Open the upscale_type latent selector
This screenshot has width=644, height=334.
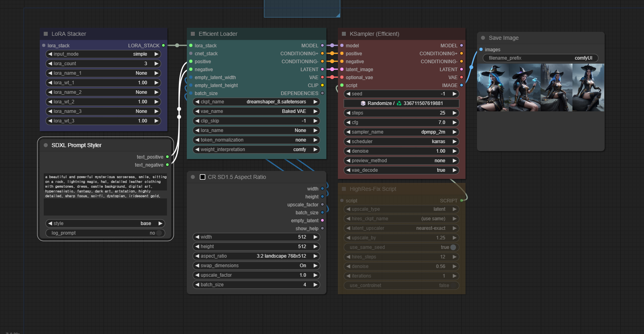coord(402,209)
